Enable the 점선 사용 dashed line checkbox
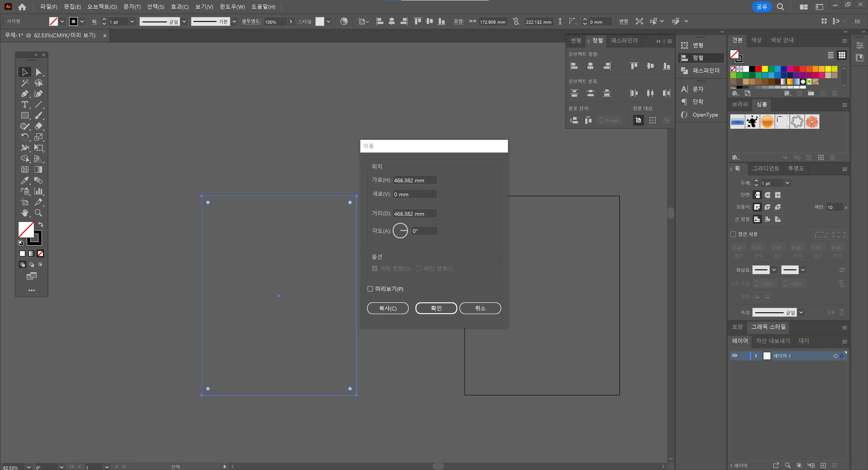Image resolution: width=868 pixels, height=470 pixels. click(733, 234)
